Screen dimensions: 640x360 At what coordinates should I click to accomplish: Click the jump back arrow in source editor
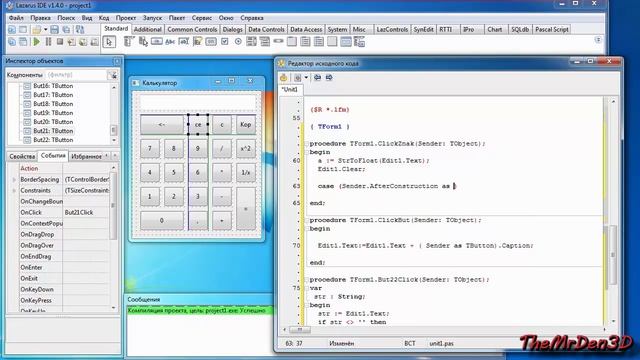[x=317, y=77]
